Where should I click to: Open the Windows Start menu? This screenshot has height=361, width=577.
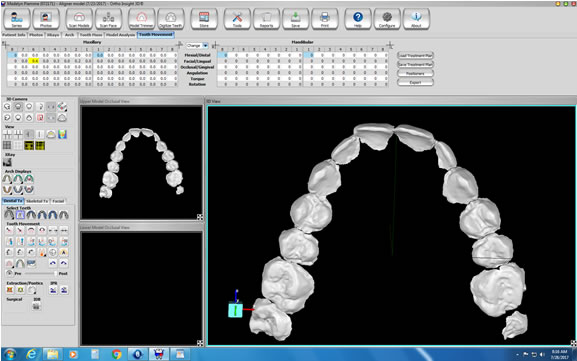point(10,354)
